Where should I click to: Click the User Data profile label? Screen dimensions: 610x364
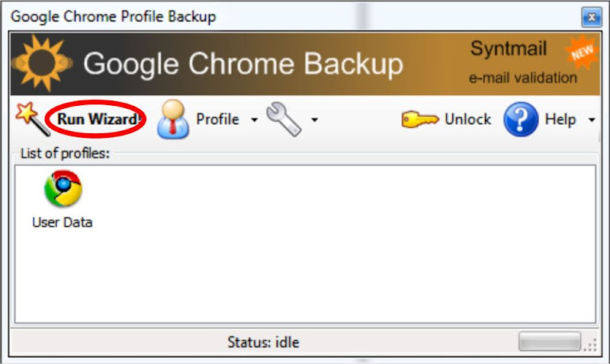click(63, 222)
